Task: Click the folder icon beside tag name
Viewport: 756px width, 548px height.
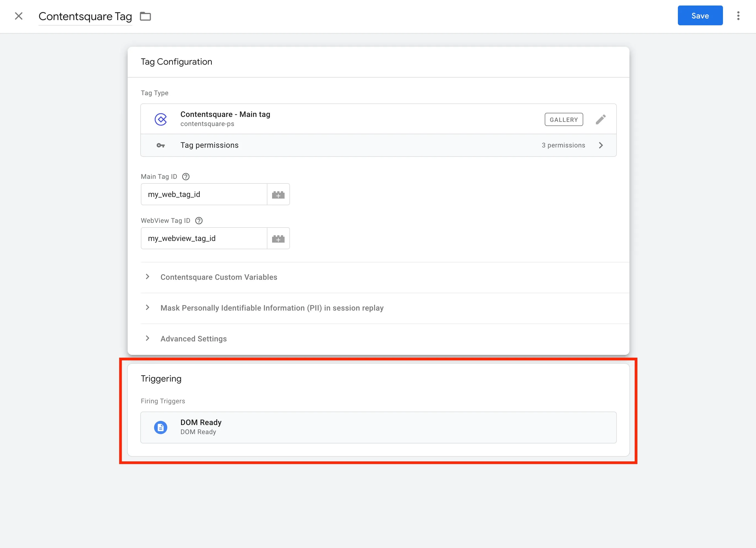Action: tap(145, 16)
